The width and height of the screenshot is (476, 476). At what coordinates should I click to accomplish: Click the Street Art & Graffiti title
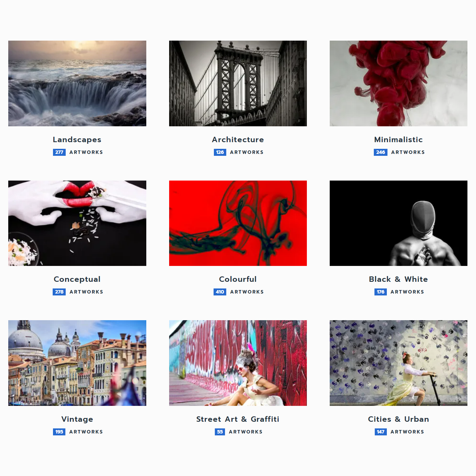pos(238,419)
